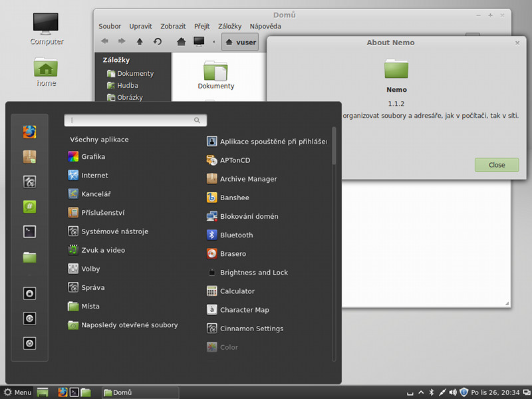Launch Calculator
Viewport: 532px width, 399px height.
pos(231,291)
